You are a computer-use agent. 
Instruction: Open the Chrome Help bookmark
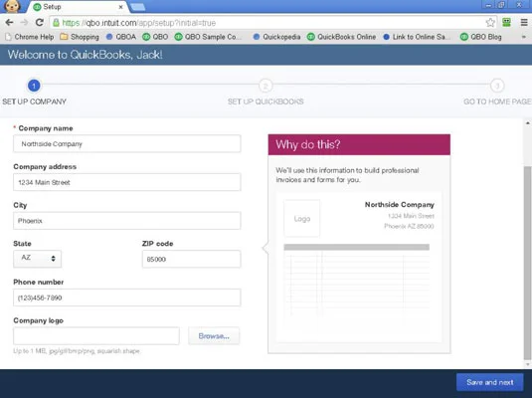click(x=30, y=37)
